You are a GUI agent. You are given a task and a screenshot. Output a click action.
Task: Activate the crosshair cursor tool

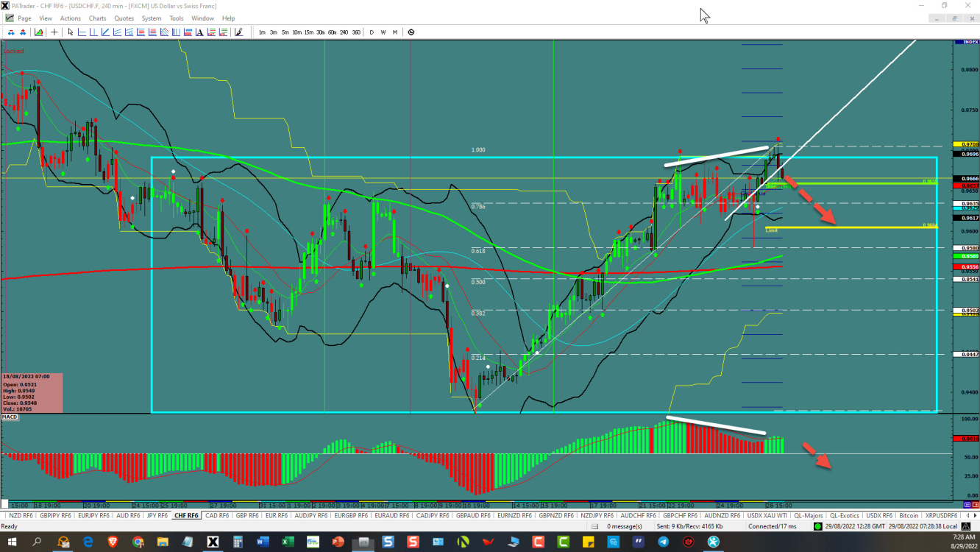coord(54,32)
